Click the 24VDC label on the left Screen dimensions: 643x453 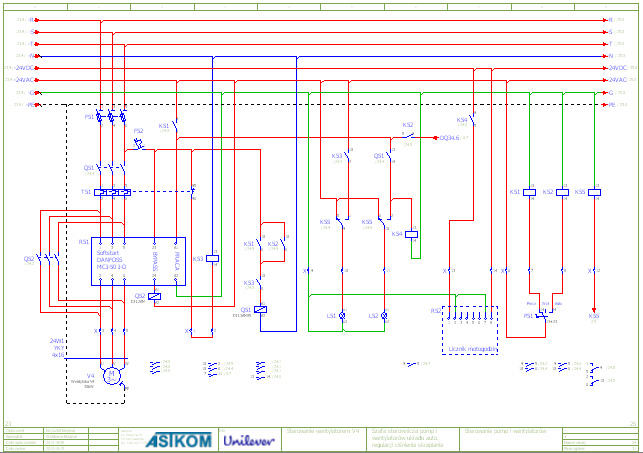[24, 68]
